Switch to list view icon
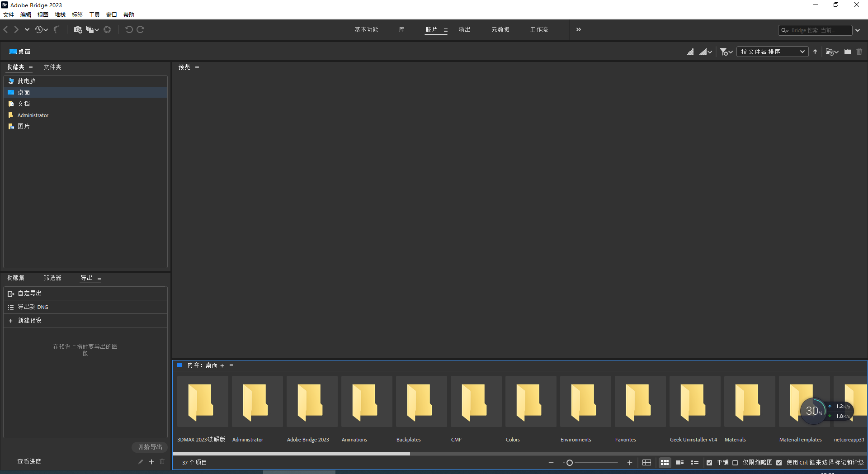This screenshot has width=868, height=474. click(x=695, y=463)
